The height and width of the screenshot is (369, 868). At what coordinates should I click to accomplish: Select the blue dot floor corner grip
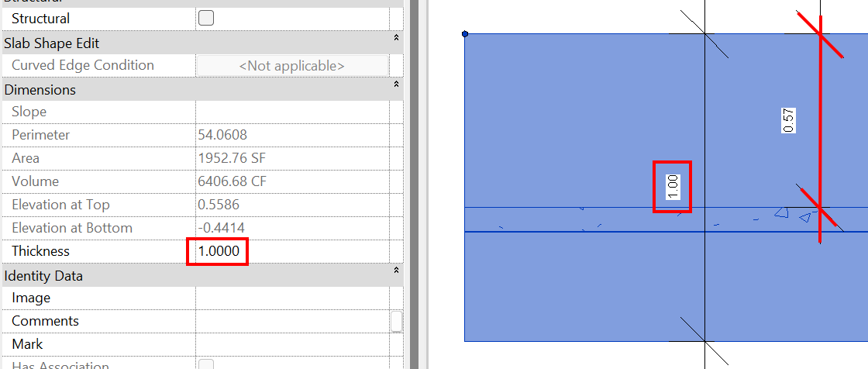(x=465, y=34)
